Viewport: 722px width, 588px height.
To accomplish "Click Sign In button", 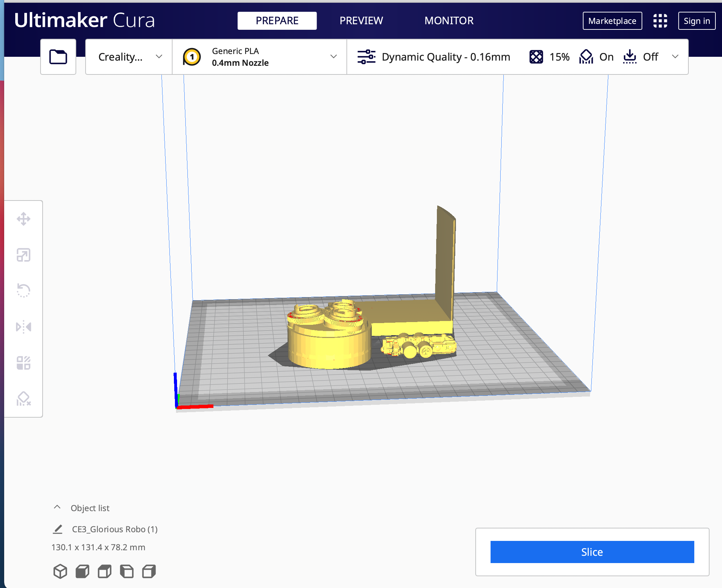I will click(x=697, y=20).
